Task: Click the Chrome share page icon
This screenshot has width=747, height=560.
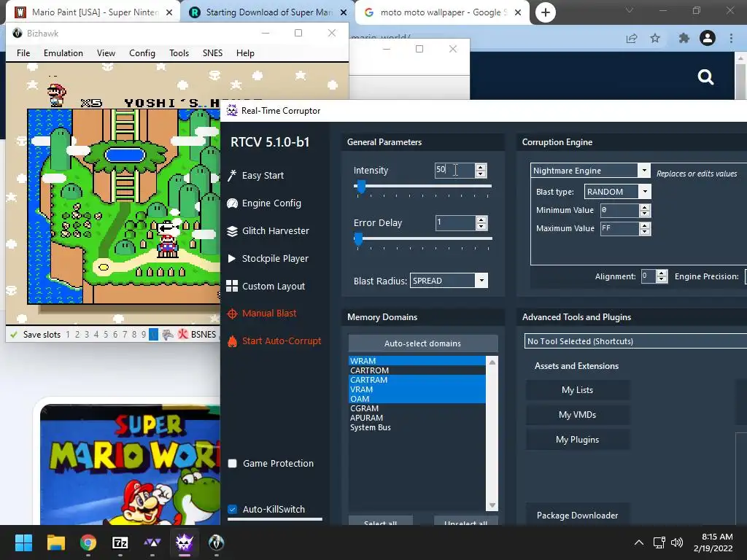Action: [632, 38]
